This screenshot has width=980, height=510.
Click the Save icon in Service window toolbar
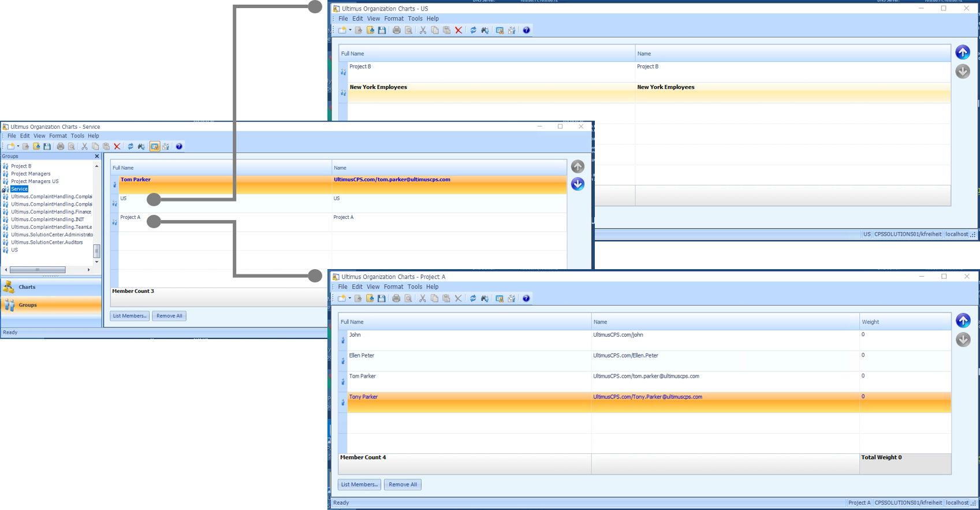pyautogui.click(x=47, y=147)
